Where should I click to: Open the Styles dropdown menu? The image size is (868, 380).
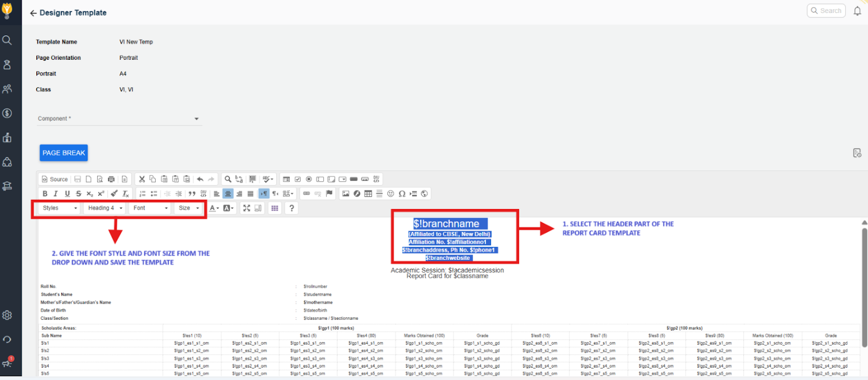tap(60, 208)
